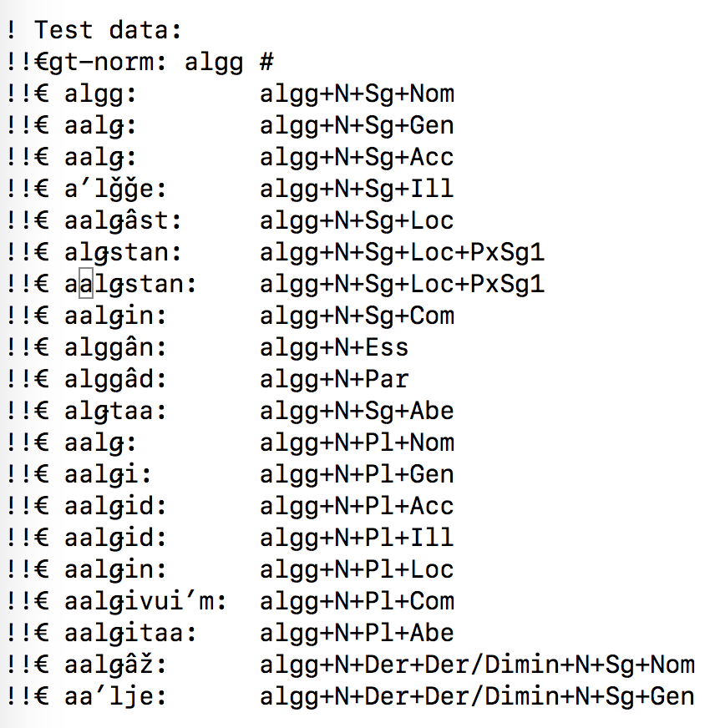
Task: Click the "algg+N+Sg+Com" analysis text
Action: pyautogui.click(x=357, y=316)
